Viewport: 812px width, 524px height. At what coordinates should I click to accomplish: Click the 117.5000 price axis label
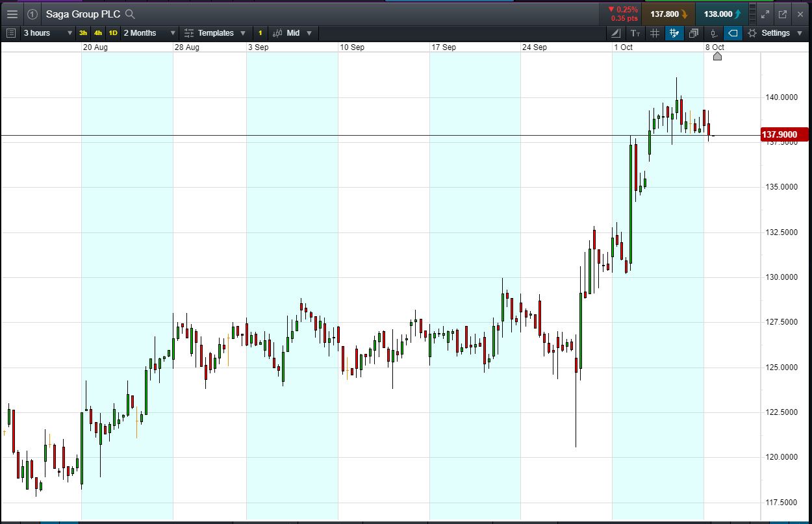(x=781, y=503)
